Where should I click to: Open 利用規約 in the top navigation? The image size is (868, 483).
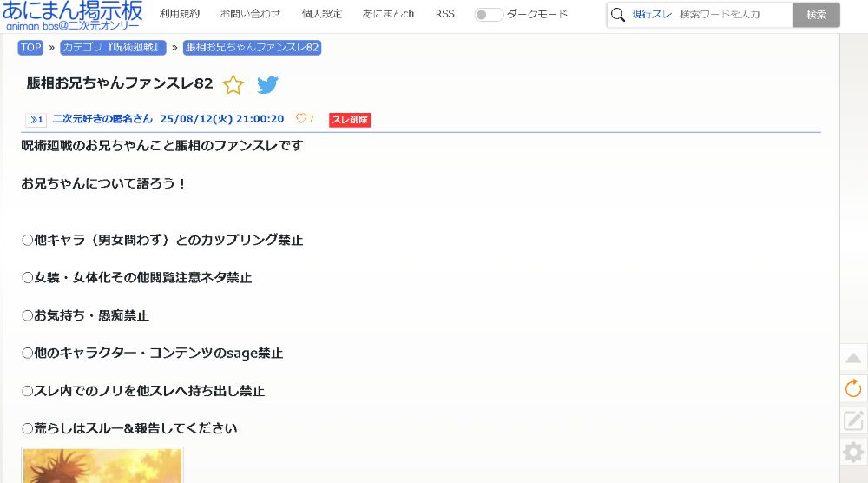[180, 14]
